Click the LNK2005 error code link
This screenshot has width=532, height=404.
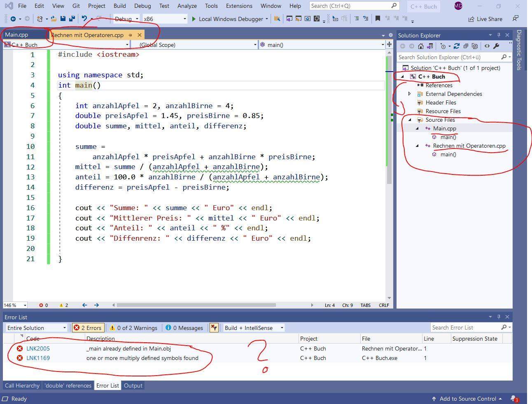pyautogui.click(x=38, y=348)
